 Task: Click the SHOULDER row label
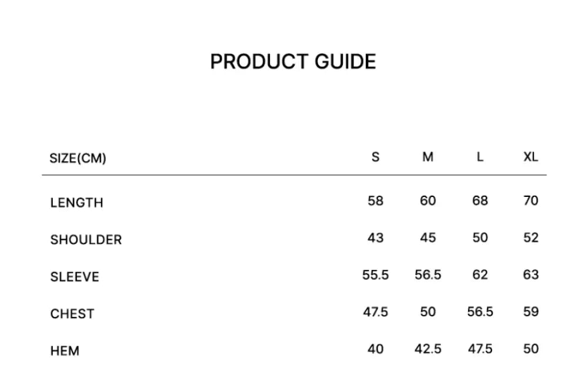click(x=86, y=240)
